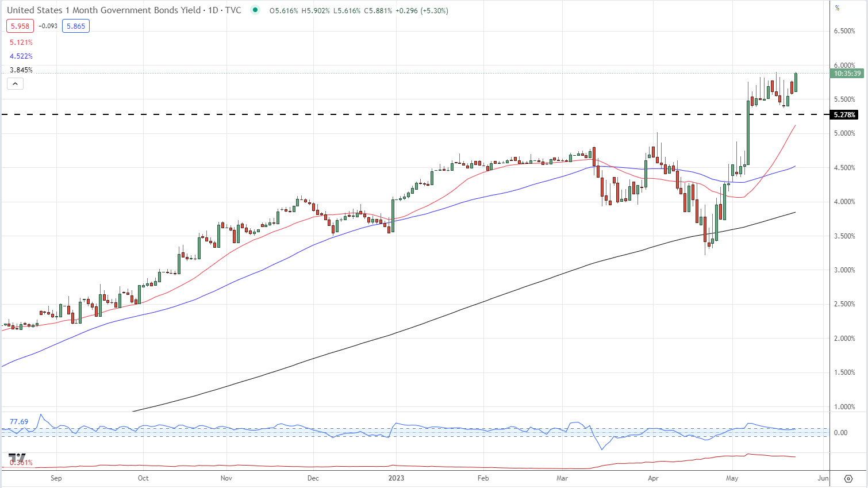868x488 pixels.
Task: Click Jun on the time axis
Action: (823, 478)
